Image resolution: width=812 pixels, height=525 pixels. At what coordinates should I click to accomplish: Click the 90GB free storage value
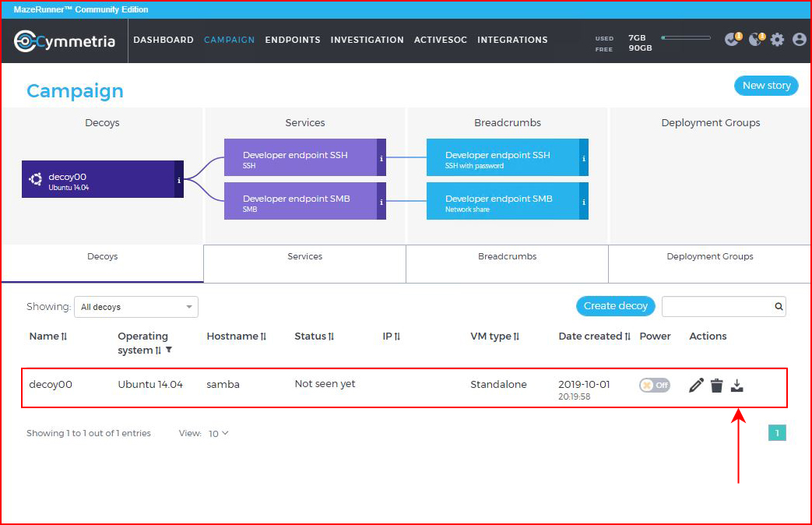640,48
